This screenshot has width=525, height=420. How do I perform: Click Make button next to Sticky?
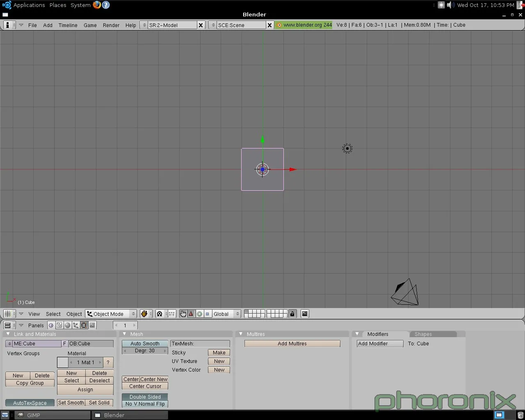219,353
